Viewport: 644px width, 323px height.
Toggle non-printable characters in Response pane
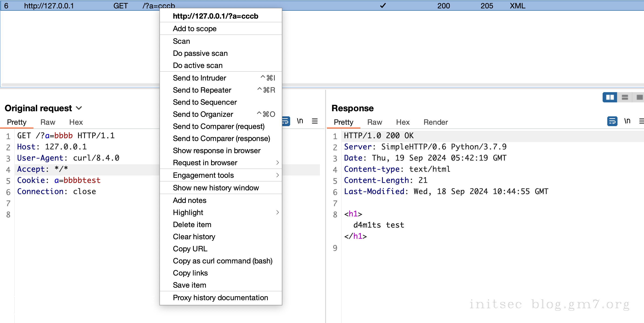(627, 121)
